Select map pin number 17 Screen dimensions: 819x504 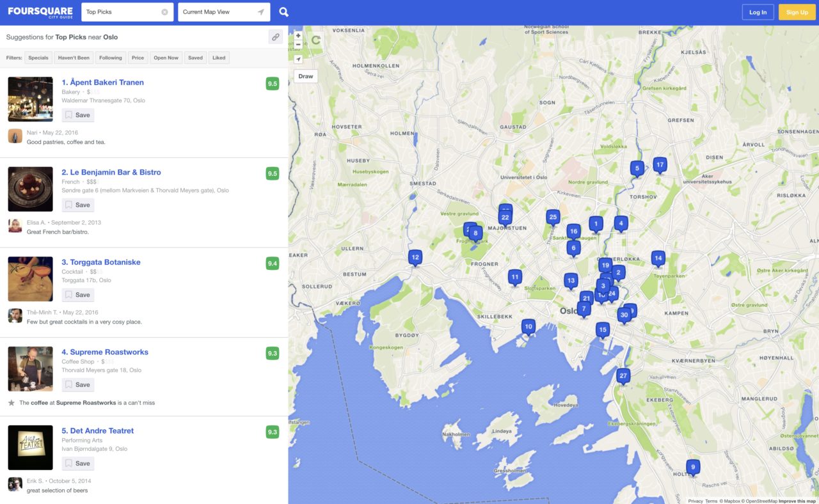(660, 166)
